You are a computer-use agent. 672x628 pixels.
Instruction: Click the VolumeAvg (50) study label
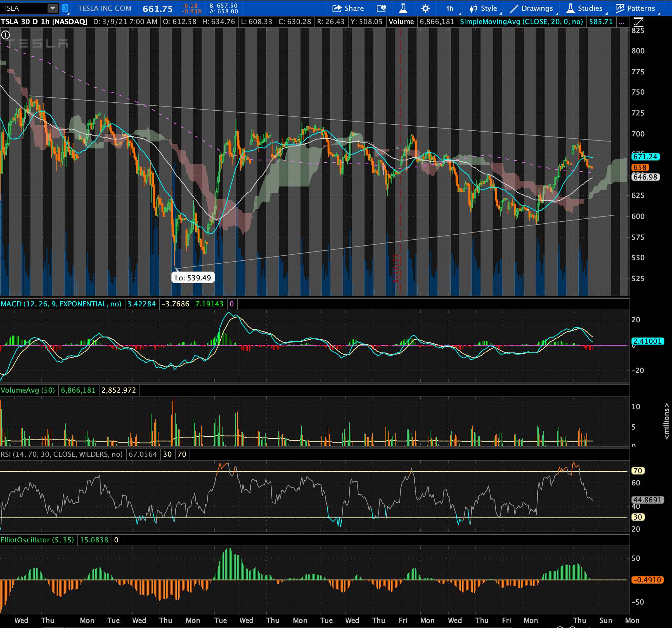pyautogui.click(x=28, y=390)
